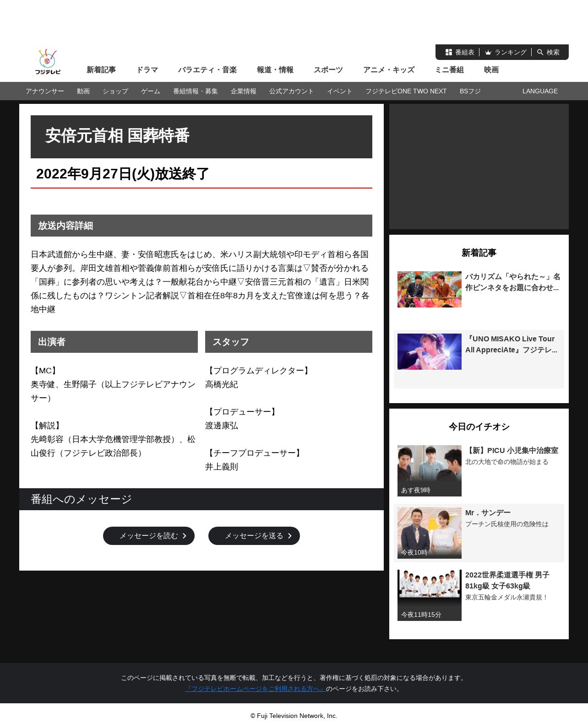The image size is (588, 728).
Task: Click スタッフ section header
Action: [x=289, y=342]
